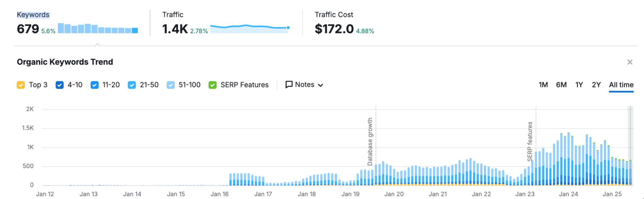This screenshot has height=199, width=644.
Task: Toggle the 21-50 positions checkbox
Action: pos(132,85)
